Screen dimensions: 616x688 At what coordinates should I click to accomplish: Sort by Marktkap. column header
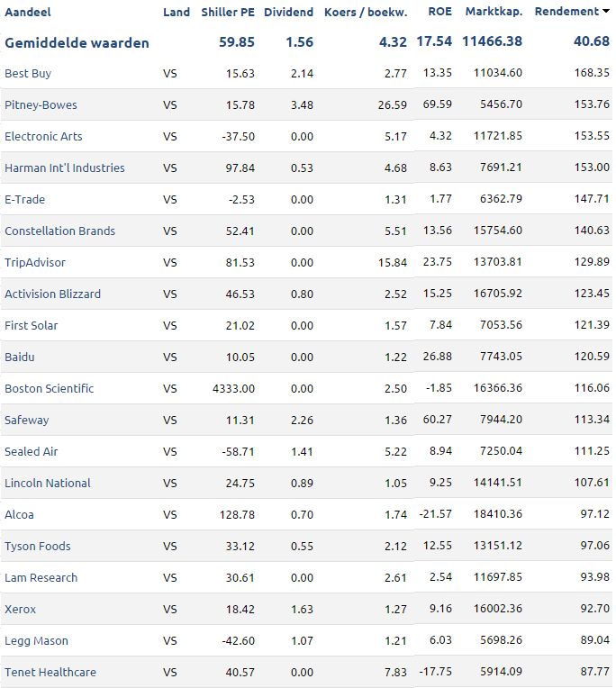tap(494, 12)
